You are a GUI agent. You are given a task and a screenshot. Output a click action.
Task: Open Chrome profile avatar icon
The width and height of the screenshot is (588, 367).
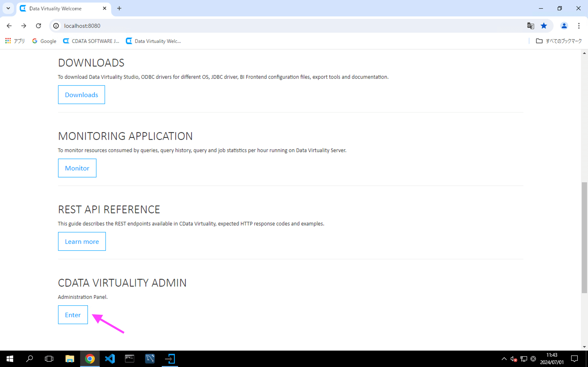coord(564,26)
